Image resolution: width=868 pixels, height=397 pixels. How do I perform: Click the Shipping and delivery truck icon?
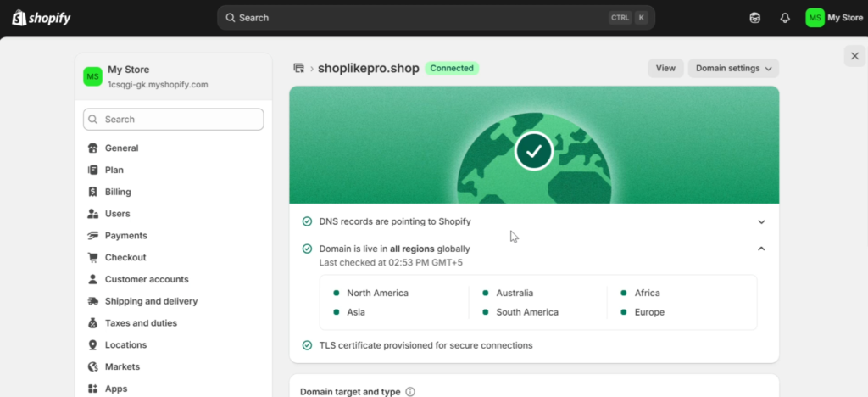pos(93,301)
